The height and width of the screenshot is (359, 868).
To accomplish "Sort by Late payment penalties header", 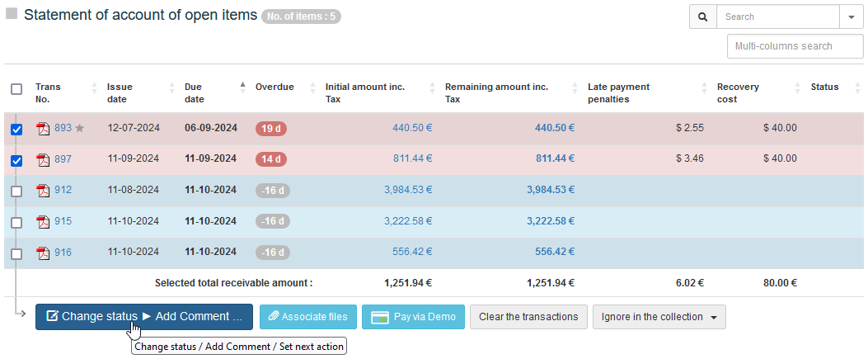I will (x=618, y=92).
